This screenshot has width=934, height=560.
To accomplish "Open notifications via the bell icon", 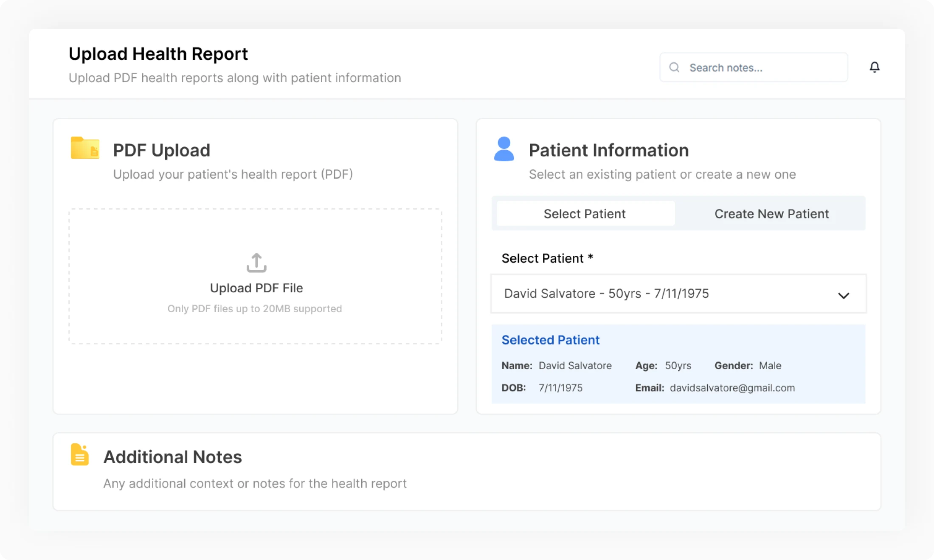I will click(x=875, y=67).
